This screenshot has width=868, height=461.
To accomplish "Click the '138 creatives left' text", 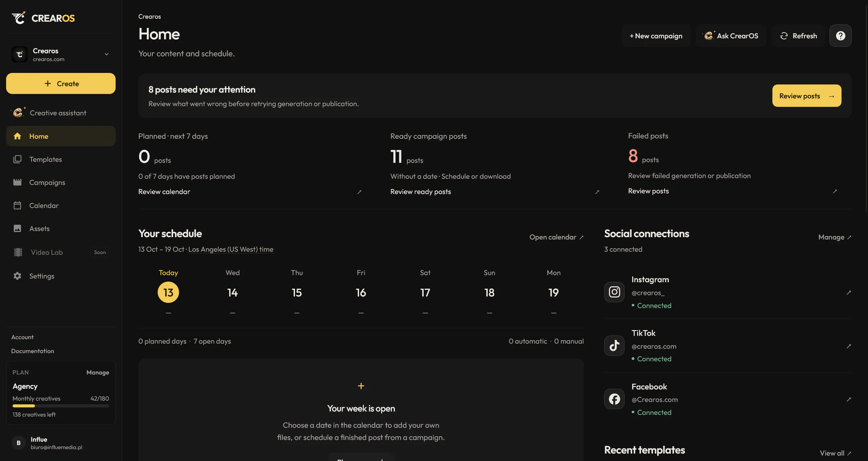I will pos(34,415).
